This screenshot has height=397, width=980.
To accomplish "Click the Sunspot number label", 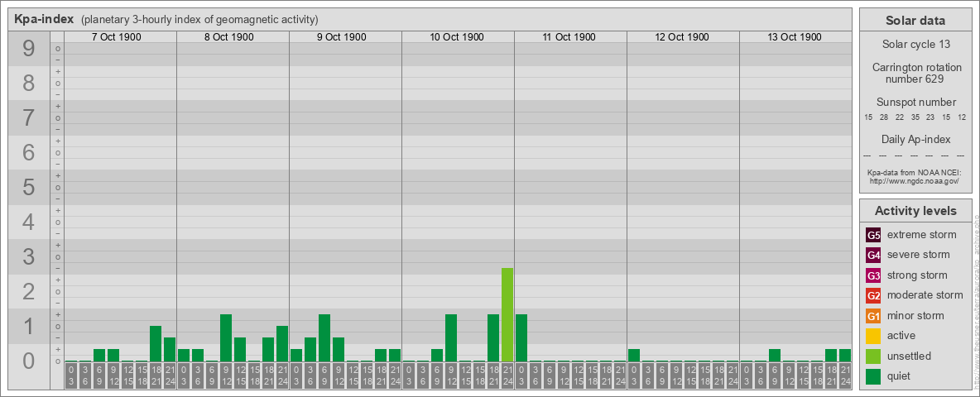I will [x=915, y=103].
